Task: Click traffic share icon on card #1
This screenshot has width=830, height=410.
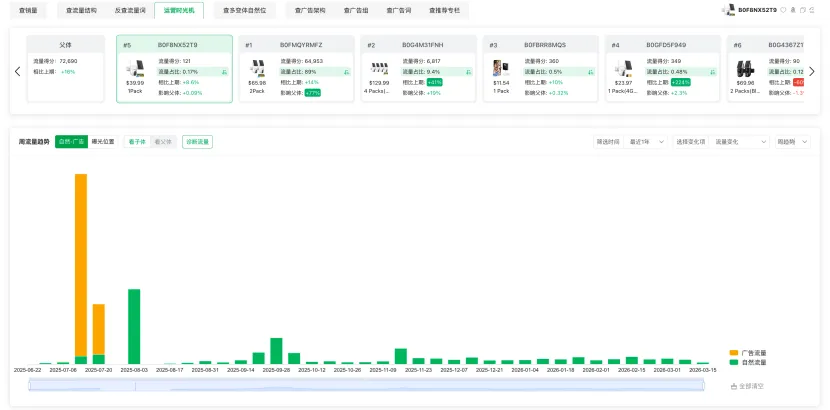Action: click(x=346, y=72)
